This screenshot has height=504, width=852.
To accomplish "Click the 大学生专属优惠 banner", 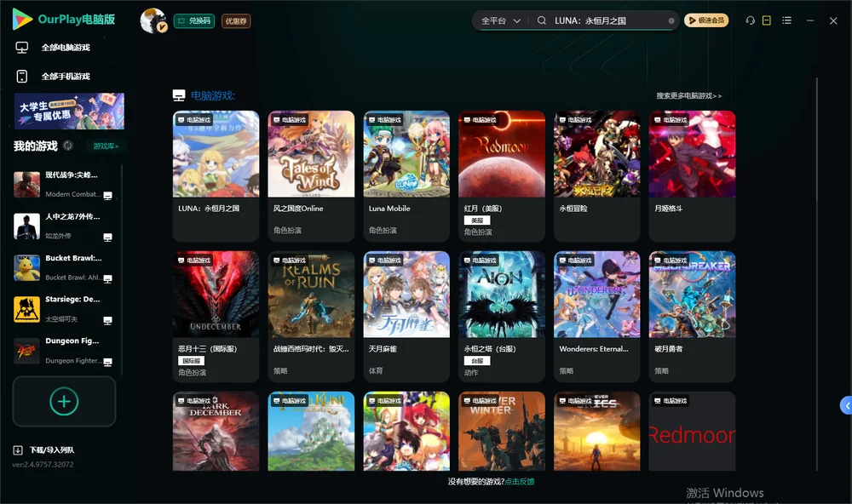I will pyautogui.click(x=70, y=111).
